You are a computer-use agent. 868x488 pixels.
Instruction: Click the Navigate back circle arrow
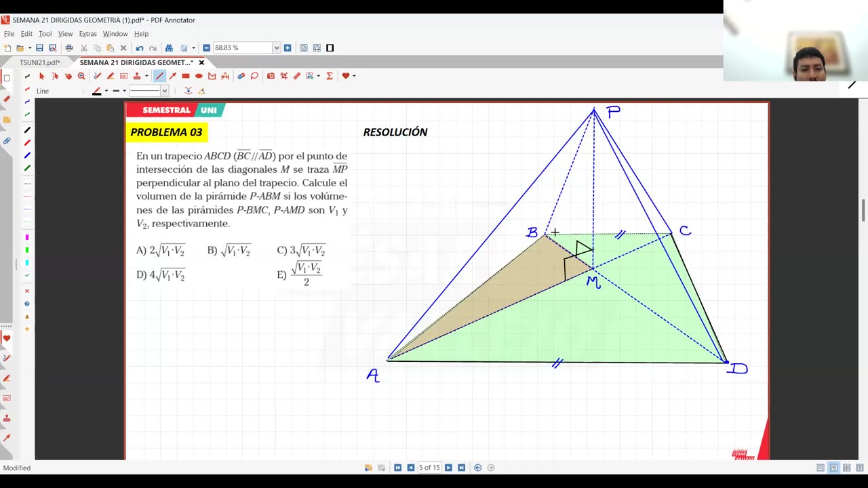[478, 468]
